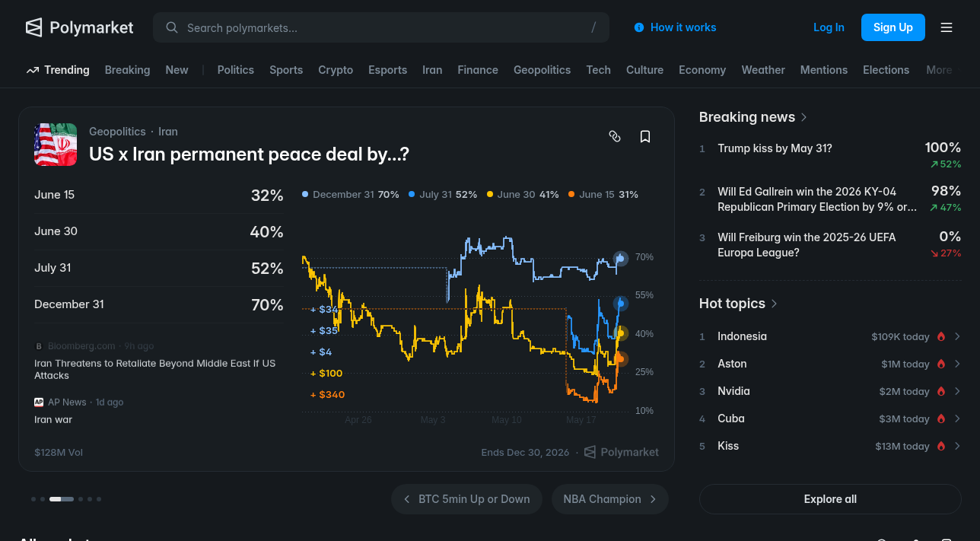
Task: Select the Esports category
Action: pyautogui.click(x=388, y=70)
